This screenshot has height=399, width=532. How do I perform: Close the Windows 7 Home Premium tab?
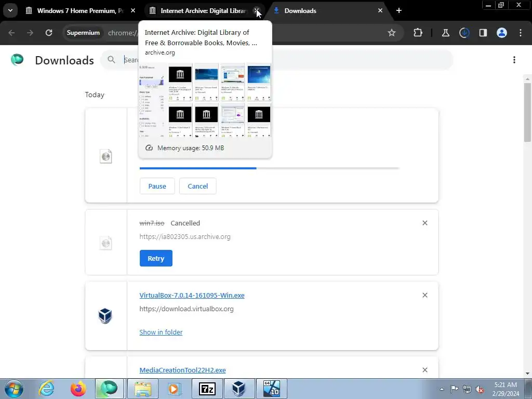point(133,10)
